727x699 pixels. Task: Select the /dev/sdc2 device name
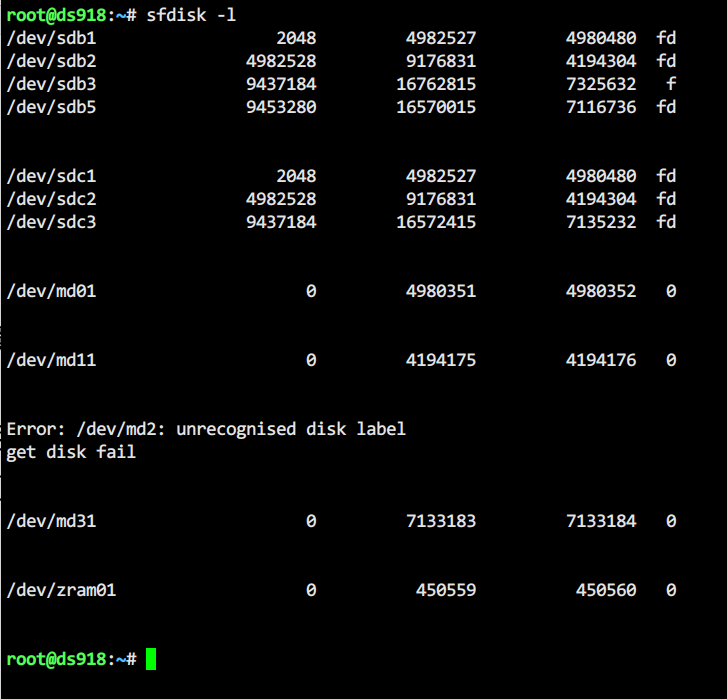pyautogui.click(x=51, y=199)
